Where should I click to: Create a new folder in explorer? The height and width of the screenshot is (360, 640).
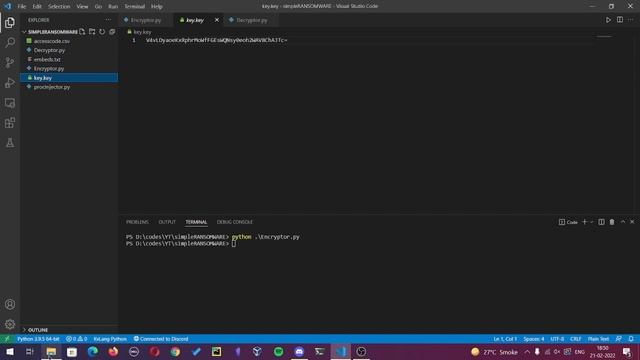click(92, 32)
